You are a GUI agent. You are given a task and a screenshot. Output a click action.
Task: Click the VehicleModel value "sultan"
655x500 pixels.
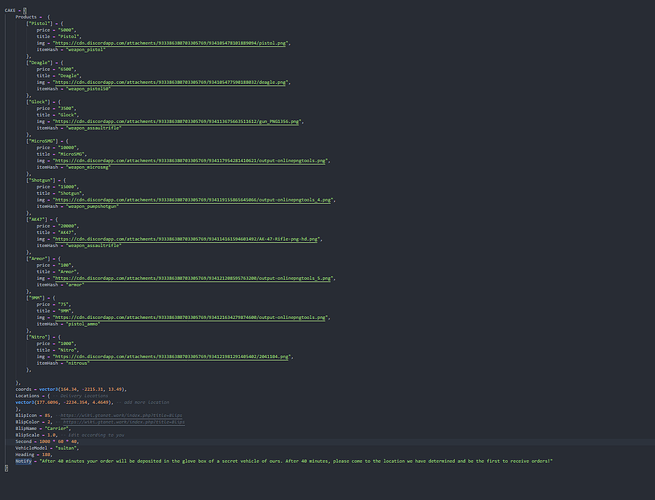click(x=67, y=448)
